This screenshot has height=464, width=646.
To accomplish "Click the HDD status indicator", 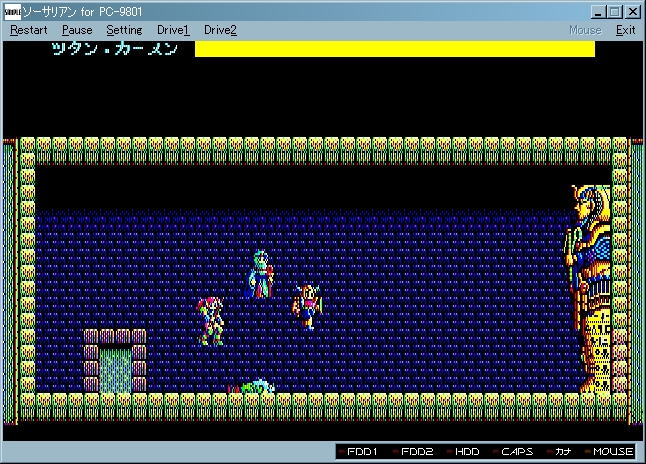I will tap(463, 452).
